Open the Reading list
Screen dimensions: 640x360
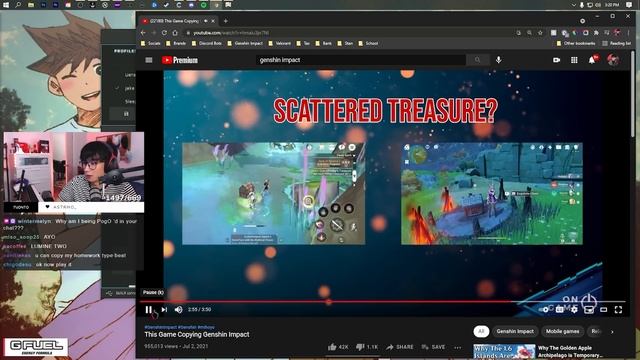coord(617,43)
